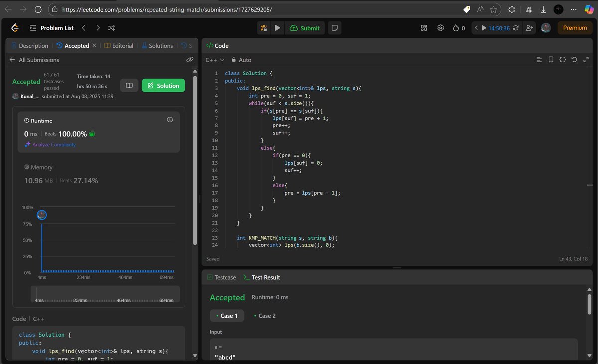Show runtime info circle icon
The width and height of the screenshot is (598, 364).
[170, 120]
